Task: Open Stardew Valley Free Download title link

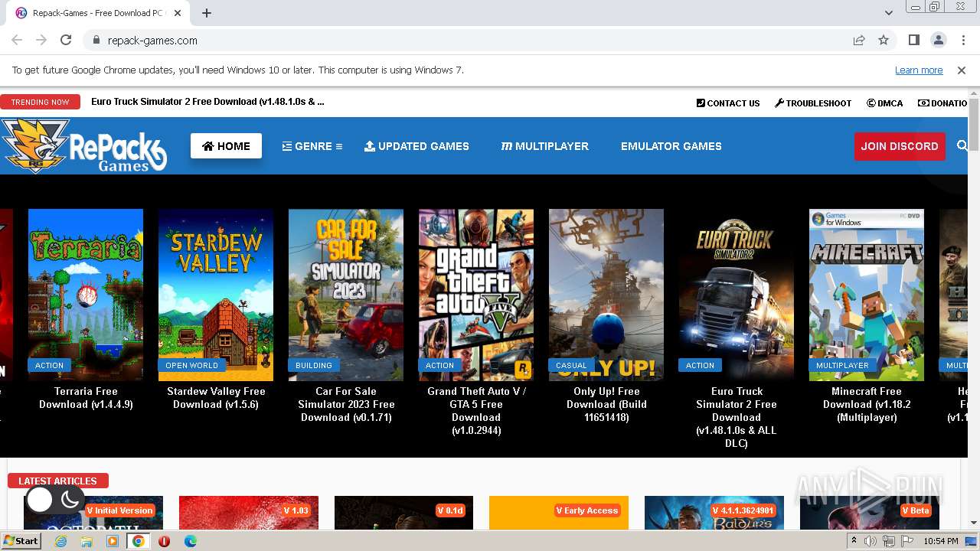Action: pos(216,398)
